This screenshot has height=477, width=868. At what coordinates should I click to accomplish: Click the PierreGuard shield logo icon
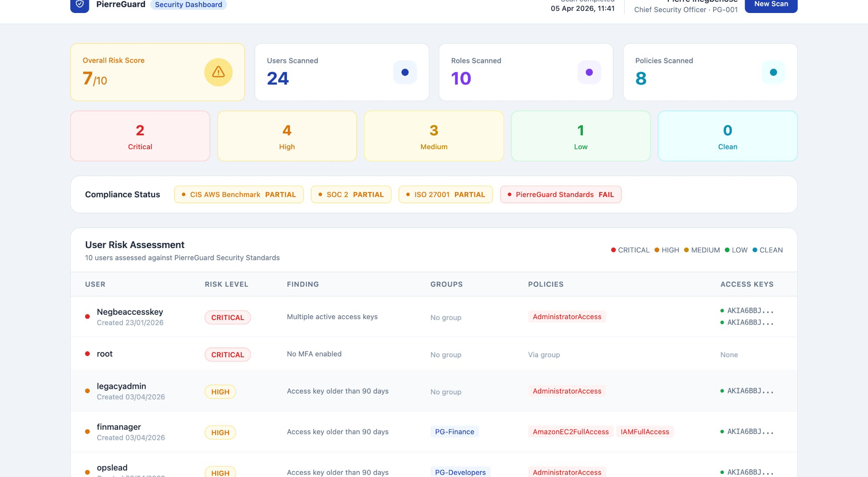pos(79,4)
